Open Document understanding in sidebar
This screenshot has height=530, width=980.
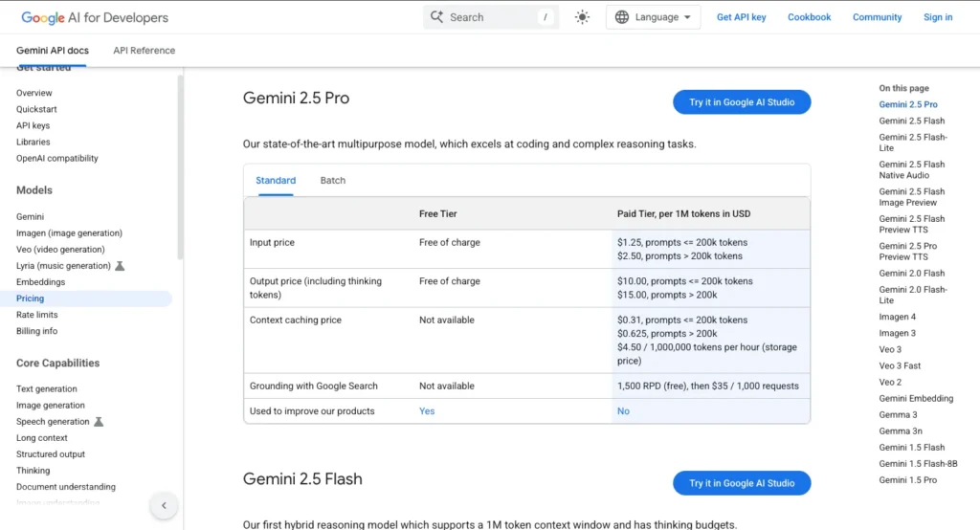click(x=66, y=486)
